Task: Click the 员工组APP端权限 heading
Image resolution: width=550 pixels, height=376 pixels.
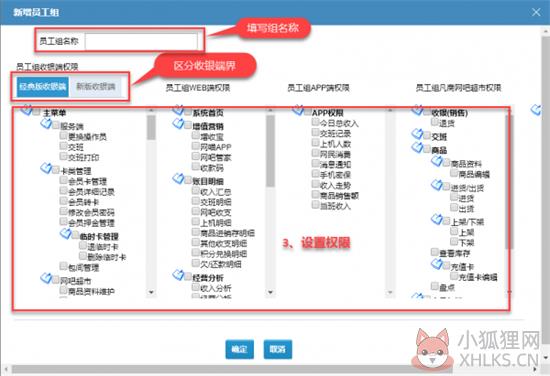Action: coord(318,88)
